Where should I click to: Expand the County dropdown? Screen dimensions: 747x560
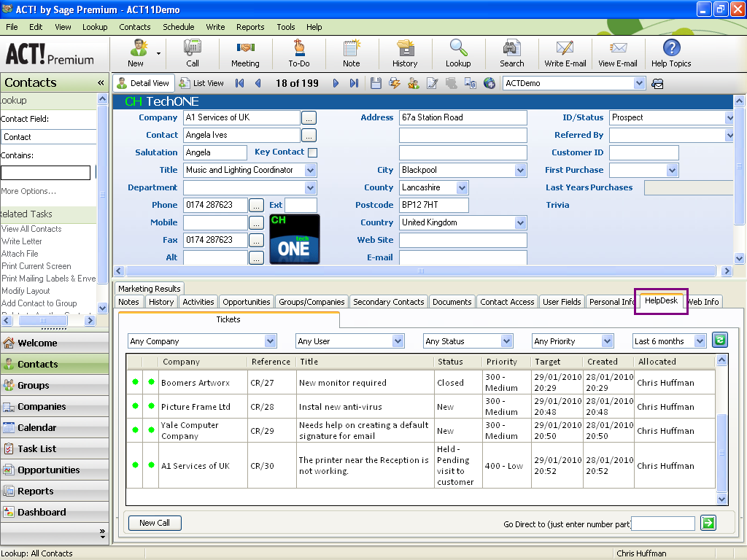pyautogui.click(x=462, y=187)
